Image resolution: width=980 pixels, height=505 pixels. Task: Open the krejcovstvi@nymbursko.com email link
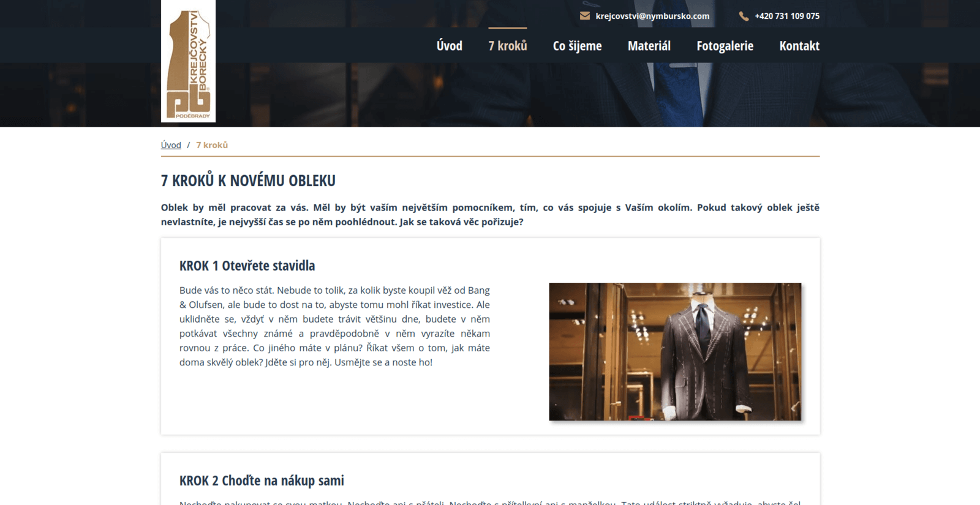tap(652, 16)
